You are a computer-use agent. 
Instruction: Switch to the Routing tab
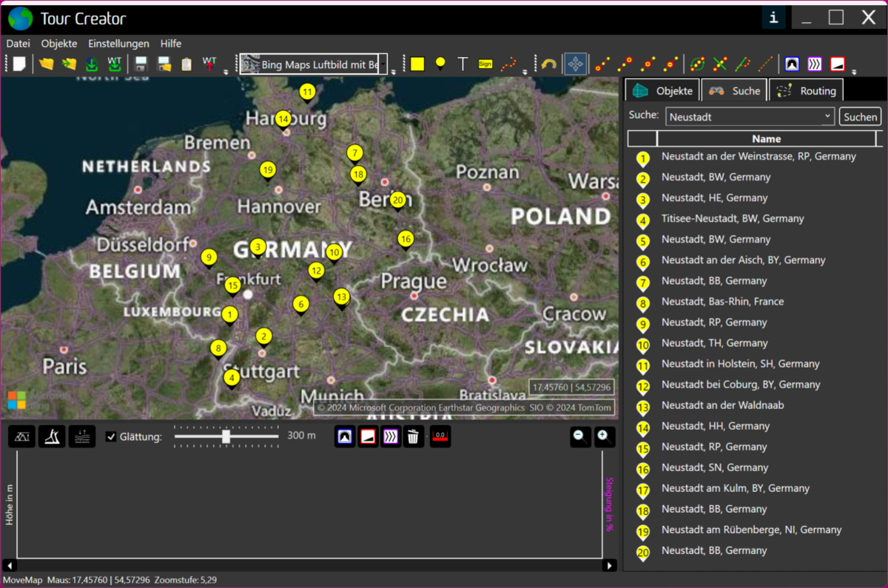[806, 90]
